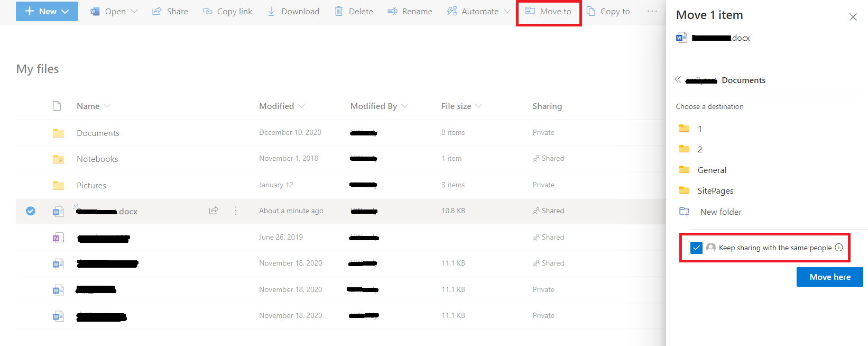868x346 pixels.
Task: Open the File size column dropdown
Action: point(478,106)
